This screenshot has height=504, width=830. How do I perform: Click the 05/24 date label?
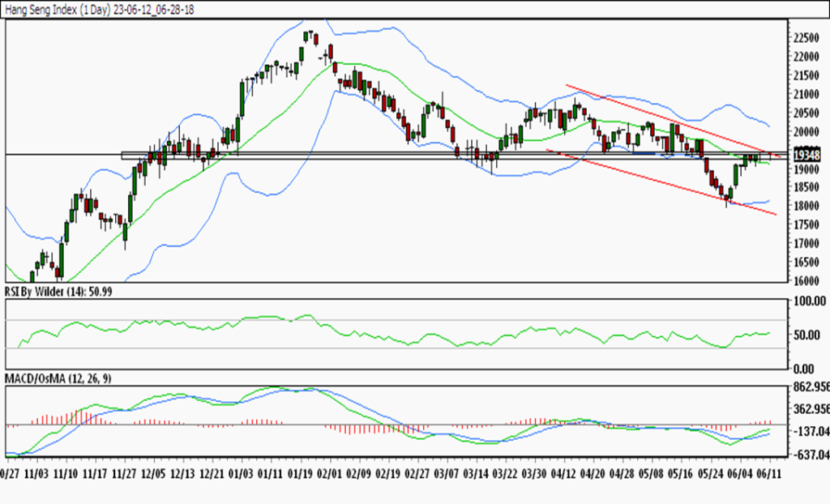click(x=709, y=472)
